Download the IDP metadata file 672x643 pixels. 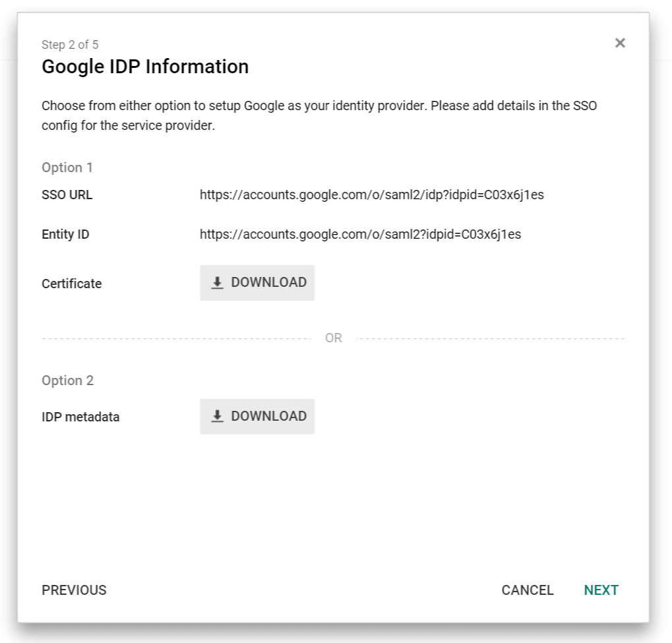(257, 416)
